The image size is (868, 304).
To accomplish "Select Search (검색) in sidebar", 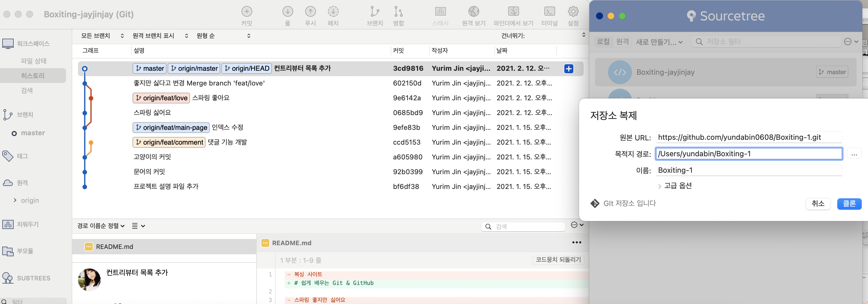I will pyautogui.click(x=27, y=91).
